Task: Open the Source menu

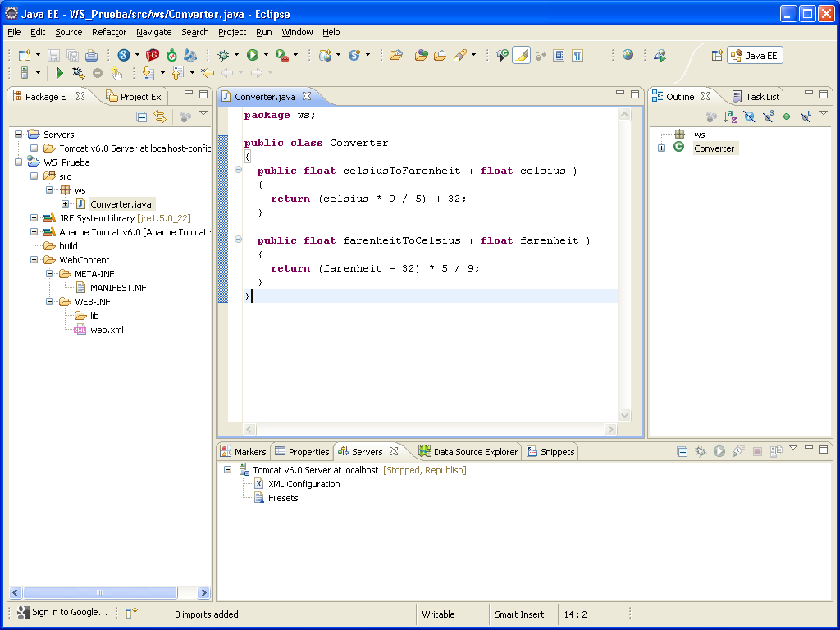Action: click(69, 32)
